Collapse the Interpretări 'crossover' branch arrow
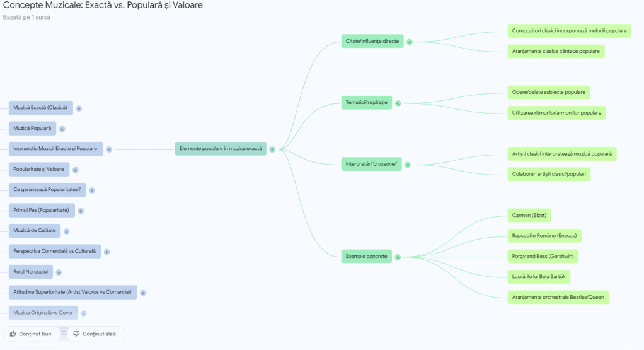 pos(408,165)
